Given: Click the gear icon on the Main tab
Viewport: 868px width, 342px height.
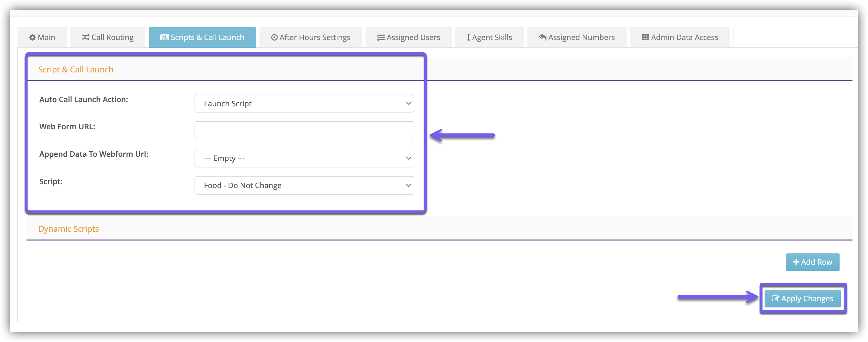Looking at the screenshot, I should point(32,37).
